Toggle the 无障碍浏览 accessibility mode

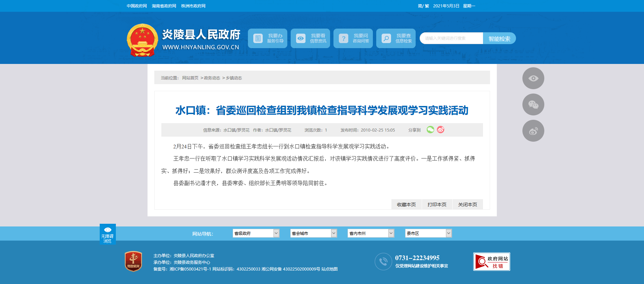[108, 234]
